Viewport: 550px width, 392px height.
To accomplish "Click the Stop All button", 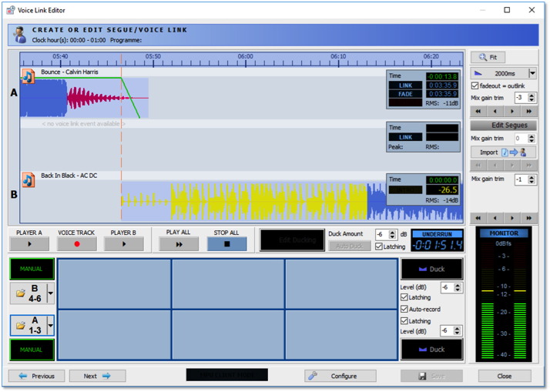I will pyautogui.click(x=227, y=244).
